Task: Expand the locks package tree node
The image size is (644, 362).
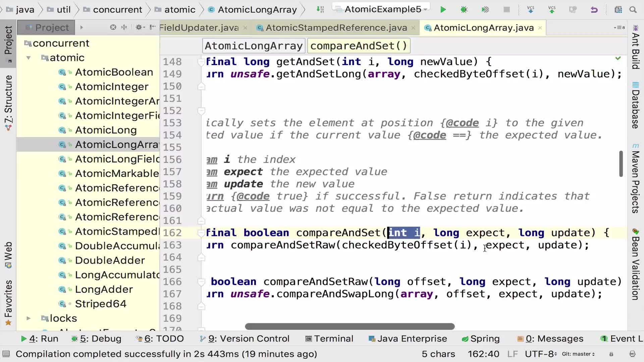Action: click(x=29, y=318)
